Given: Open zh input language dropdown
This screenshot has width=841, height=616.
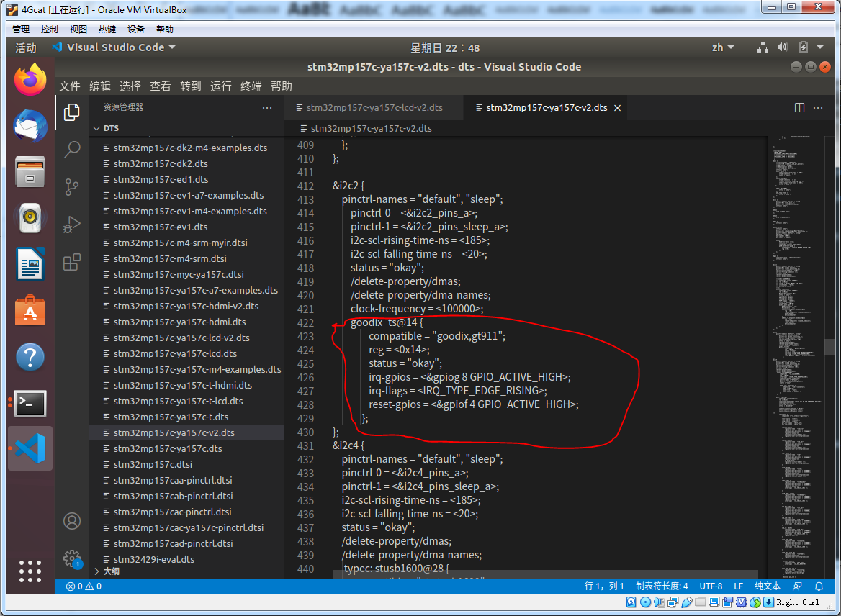Looking at the screenshot, I should point(722,47).
